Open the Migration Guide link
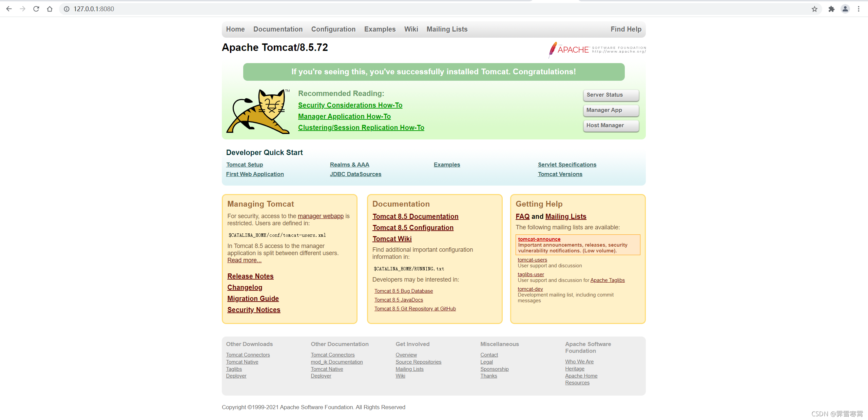 [253, 299]
